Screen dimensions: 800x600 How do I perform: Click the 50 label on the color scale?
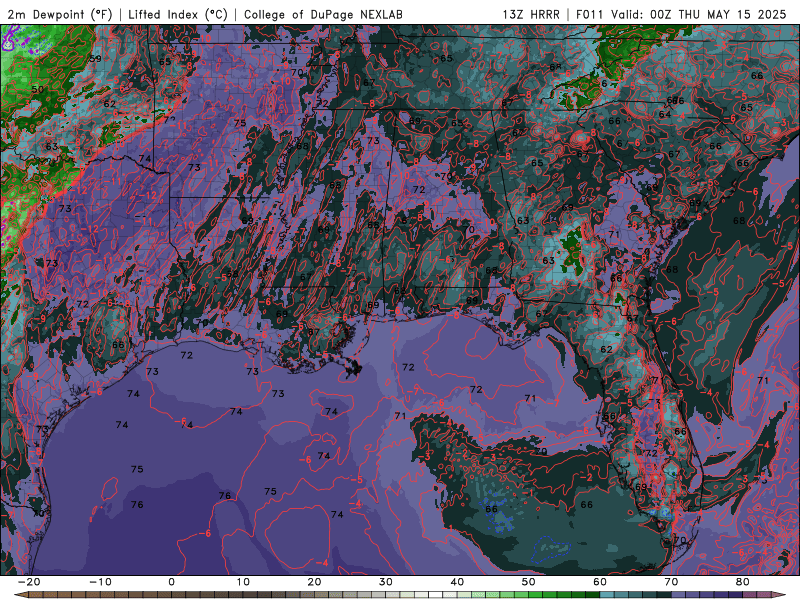click(x=529, y=582)
